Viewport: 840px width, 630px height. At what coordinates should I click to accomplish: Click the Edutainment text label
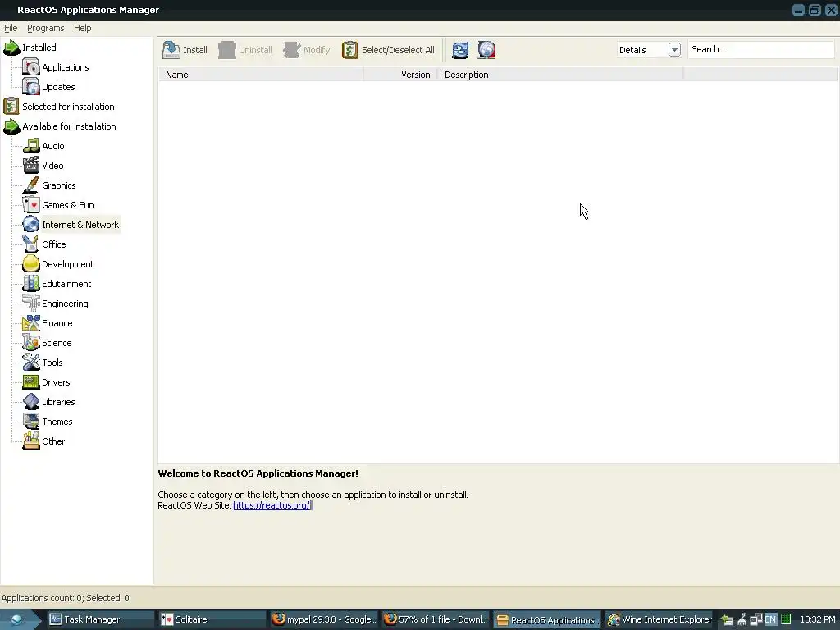(66, 283)
